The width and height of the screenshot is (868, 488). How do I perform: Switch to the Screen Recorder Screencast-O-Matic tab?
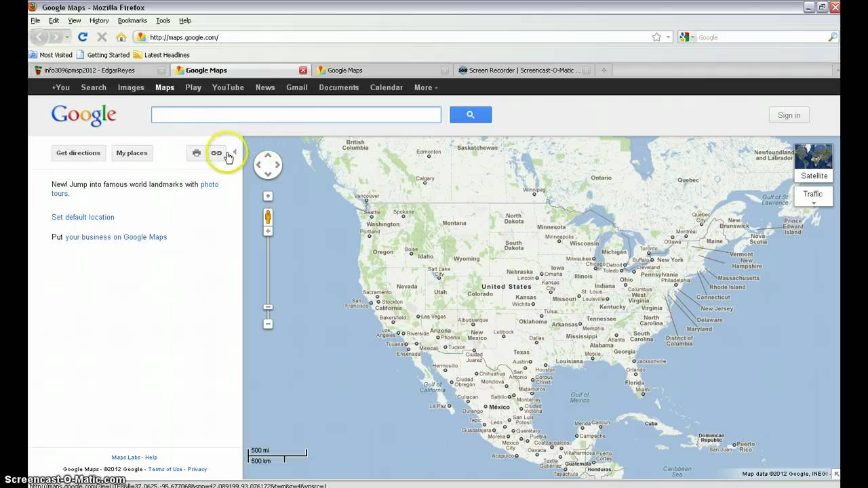point(525,70)
